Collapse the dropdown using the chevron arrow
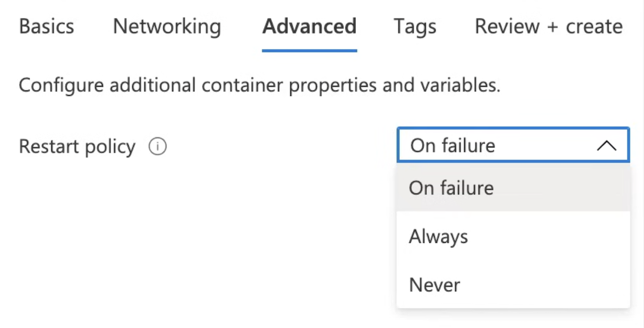The width and height of the screenshot is (644, 328). click(x=606, y=146)
